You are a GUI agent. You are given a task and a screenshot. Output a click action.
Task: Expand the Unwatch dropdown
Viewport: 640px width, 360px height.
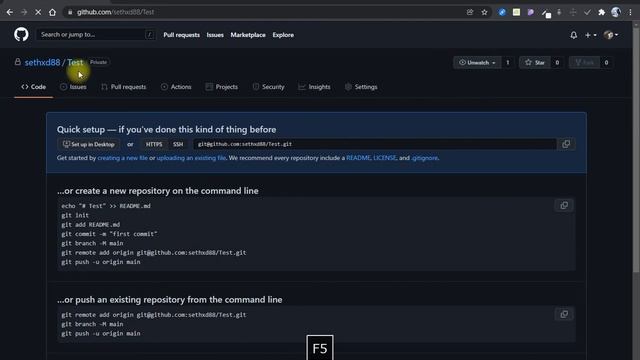pyautogui.click(x=477, y=62)
